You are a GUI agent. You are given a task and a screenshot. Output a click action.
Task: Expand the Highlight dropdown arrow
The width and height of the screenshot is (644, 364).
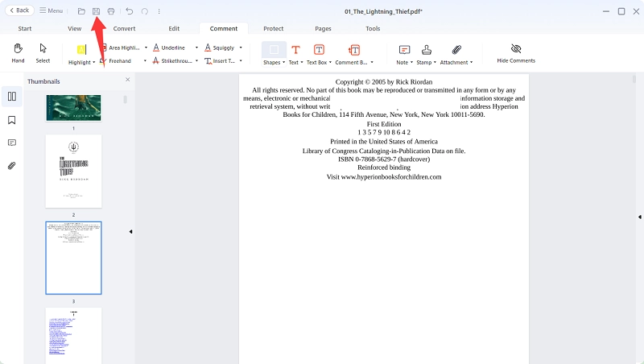click(x=93, y=63)
